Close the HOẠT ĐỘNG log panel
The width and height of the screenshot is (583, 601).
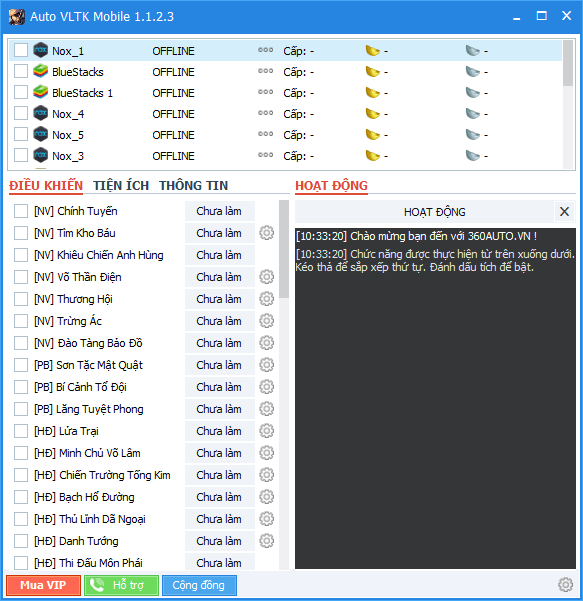564,212
